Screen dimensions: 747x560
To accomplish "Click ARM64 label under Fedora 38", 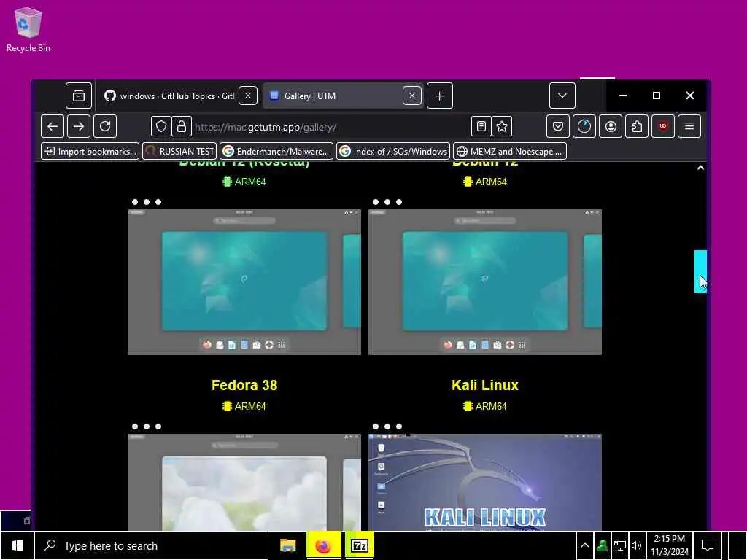I will (244, 406).
